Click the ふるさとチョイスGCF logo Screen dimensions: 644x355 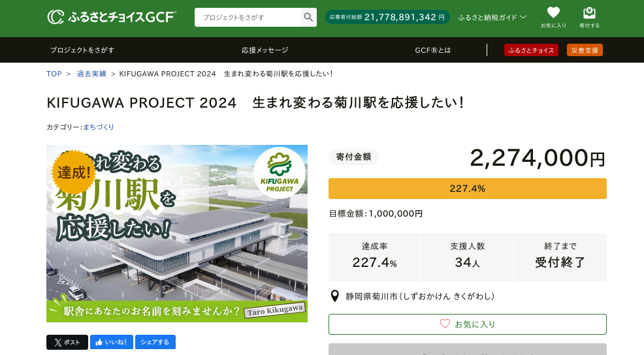[x=112, y=17]
